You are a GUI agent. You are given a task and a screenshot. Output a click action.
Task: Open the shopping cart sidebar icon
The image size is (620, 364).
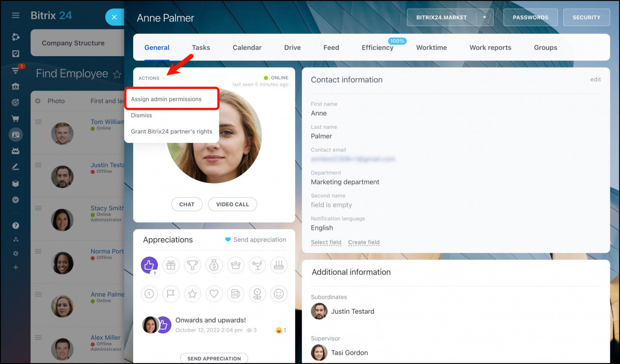point(15,119)
